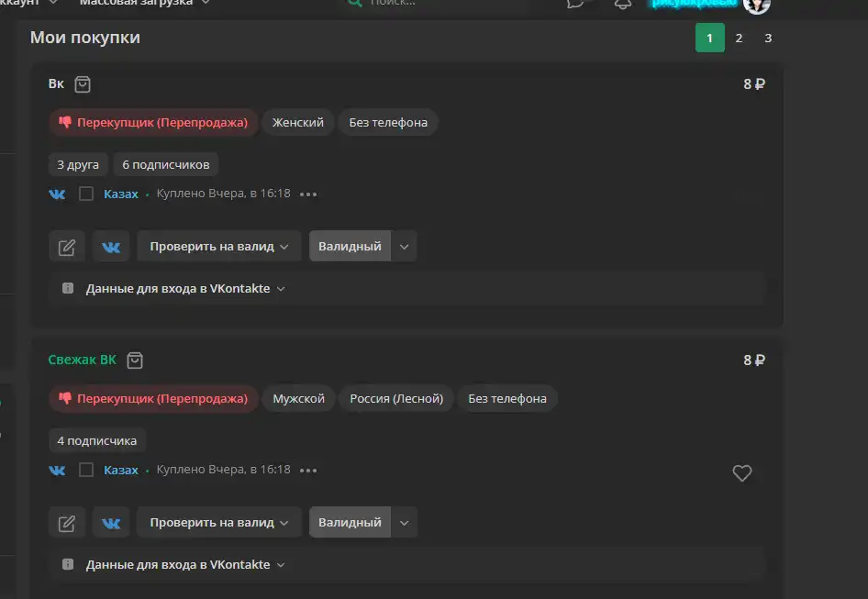Click the Россия (Лесной) tag

396,399
